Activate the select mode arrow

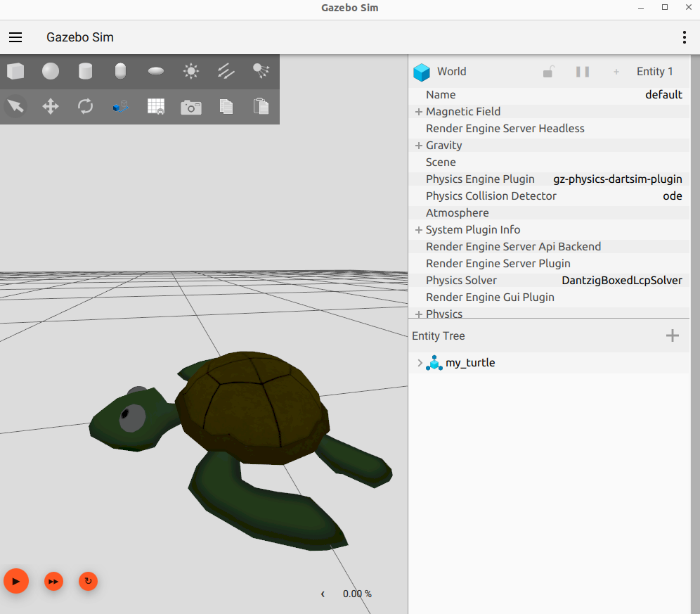[x=15, y=106]
